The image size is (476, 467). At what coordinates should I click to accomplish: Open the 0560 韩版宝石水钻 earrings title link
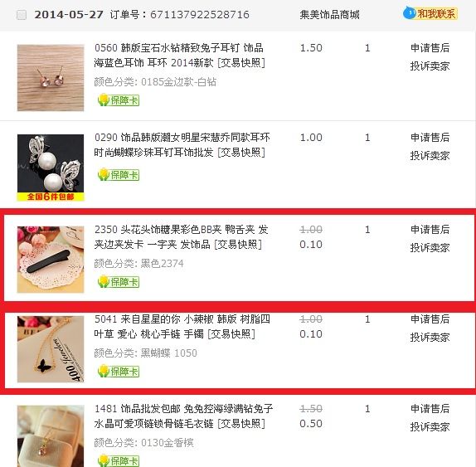[x=178, y=56]
